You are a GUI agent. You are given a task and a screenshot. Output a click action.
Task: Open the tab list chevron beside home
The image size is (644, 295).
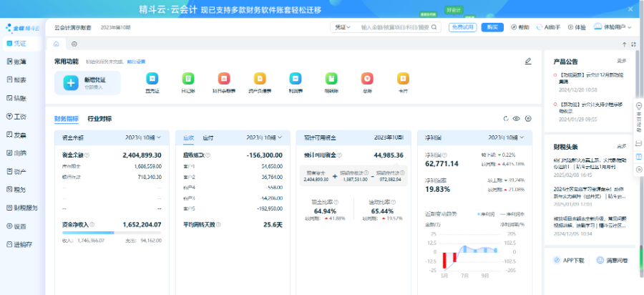(x=74, y=44)
